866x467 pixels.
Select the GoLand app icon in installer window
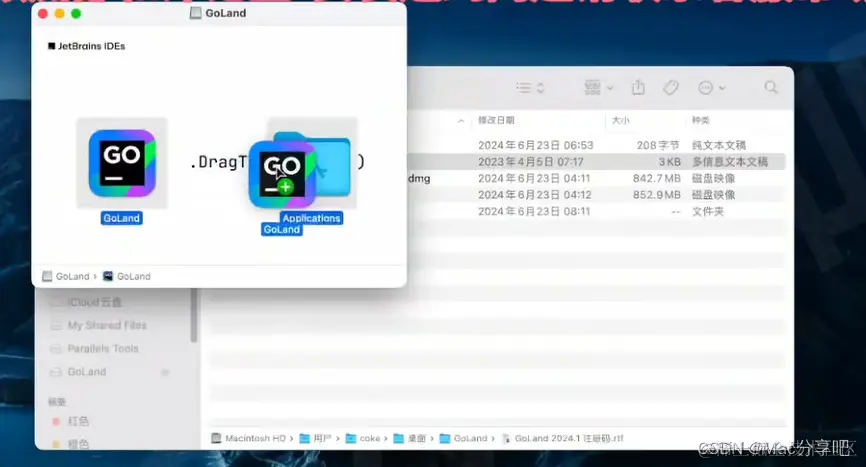point(122,163)
